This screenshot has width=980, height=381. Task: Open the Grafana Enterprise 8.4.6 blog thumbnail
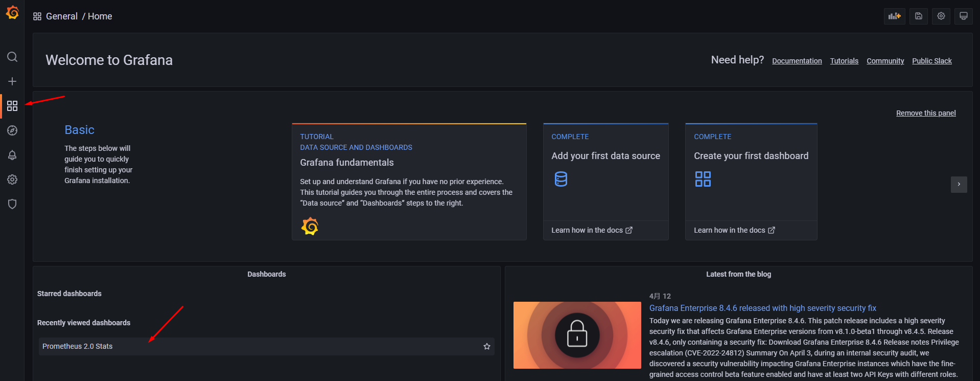(x=577, y=335)
